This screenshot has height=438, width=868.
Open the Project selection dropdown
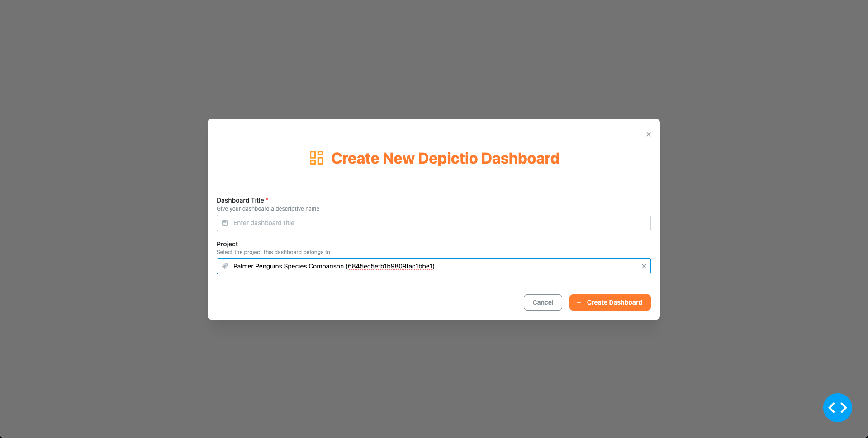point(520,266)
